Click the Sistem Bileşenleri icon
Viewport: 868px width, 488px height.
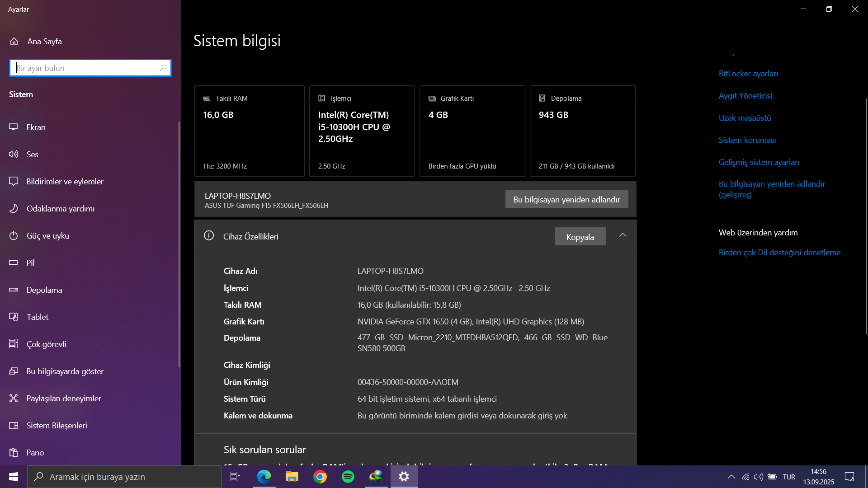(x=14, y=425)
